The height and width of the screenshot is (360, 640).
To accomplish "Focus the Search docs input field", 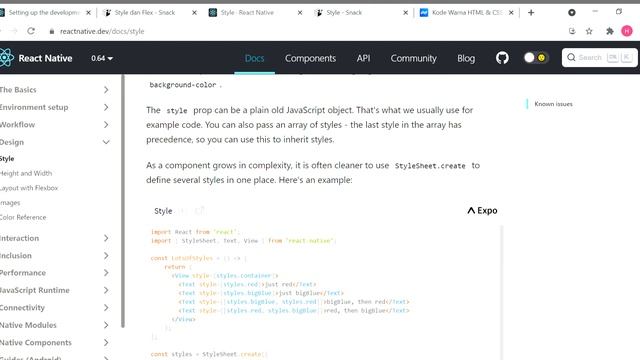I will [599, 58].
